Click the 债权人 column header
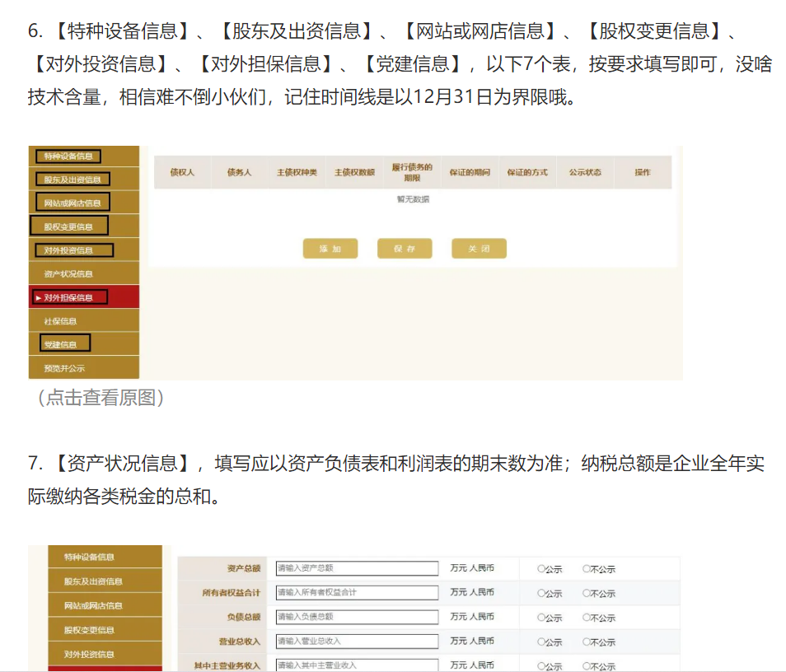 tap(182, 172)
